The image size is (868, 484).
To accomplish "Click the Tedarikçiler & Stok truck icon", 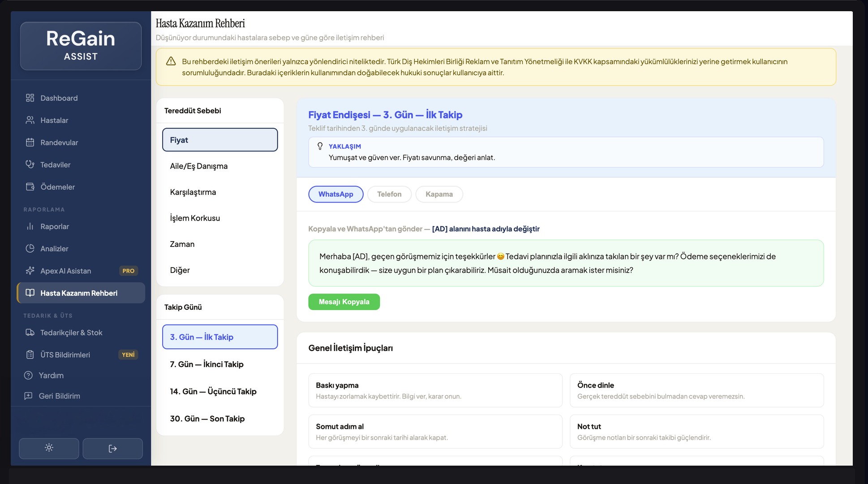I will [x=30, y=333].
